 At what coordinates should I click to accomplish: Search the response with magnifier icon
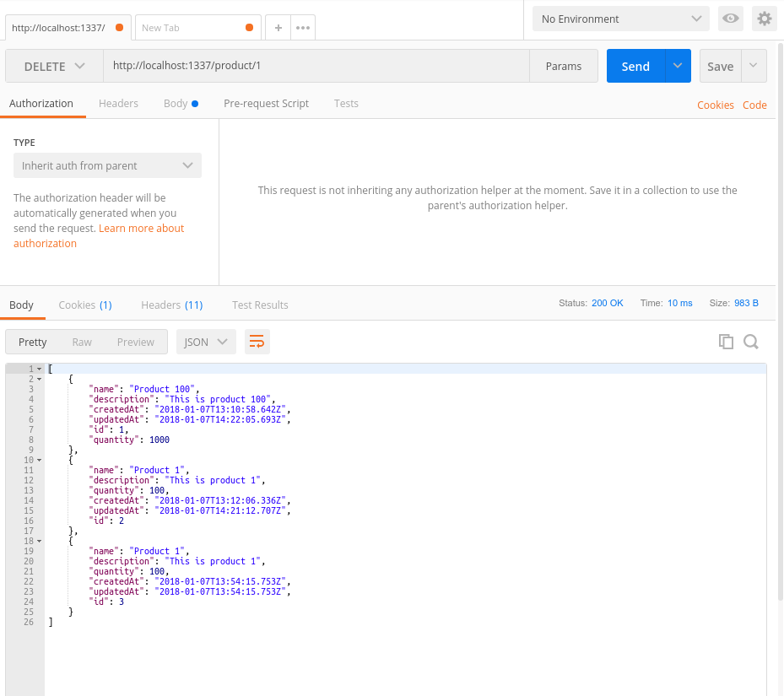click(x=751, y=342)
